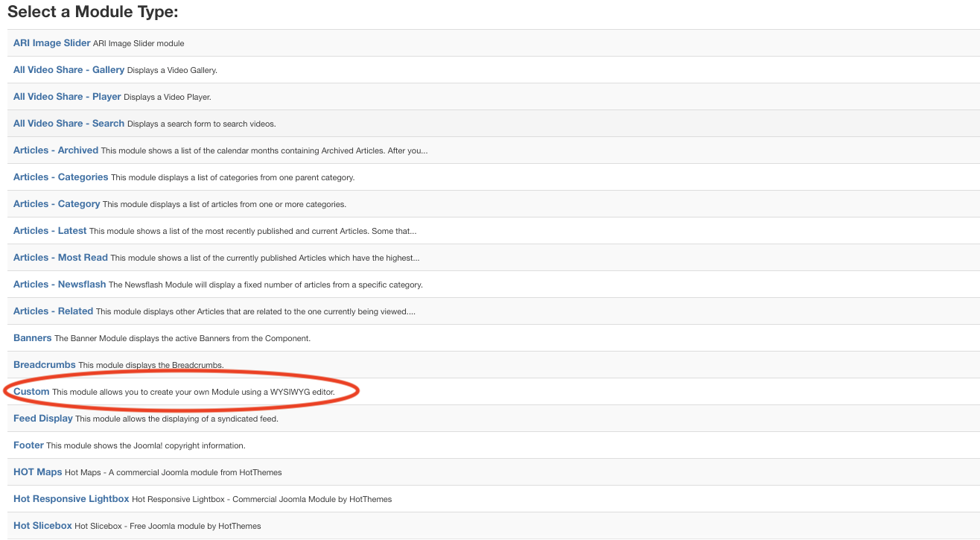The height and width of the screenshot is (540, 980).
Task: Click 'Free Joomla module by HotThemes' text
Action: click(196, 527)
